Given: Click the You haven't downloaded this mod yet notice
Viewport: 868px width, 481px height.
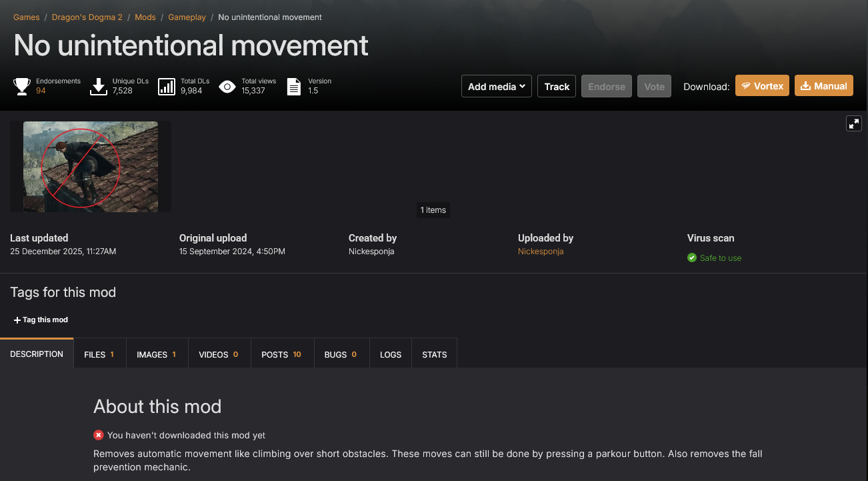Looking at the screenshot, I should coord(186,435).
